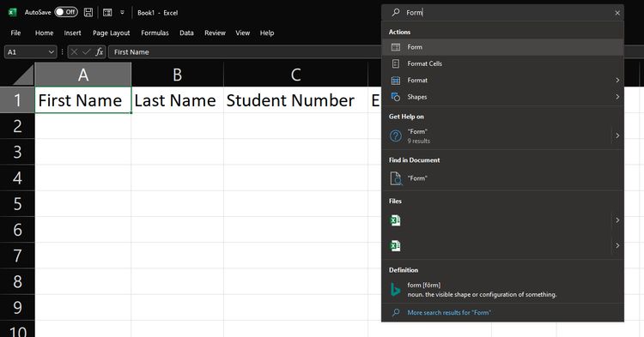Select the Student Number cell
The width and height of the screenshot is (644, 337).
295,99
